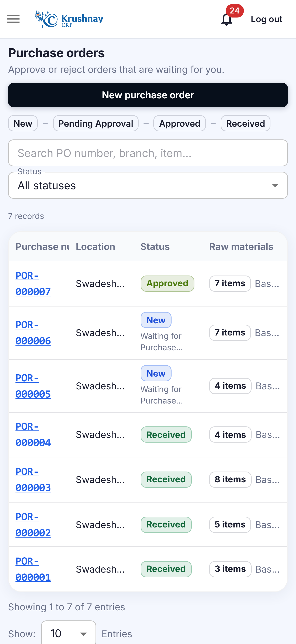
Task: Select the Received stage chip
Action: [x=246, y=123]
